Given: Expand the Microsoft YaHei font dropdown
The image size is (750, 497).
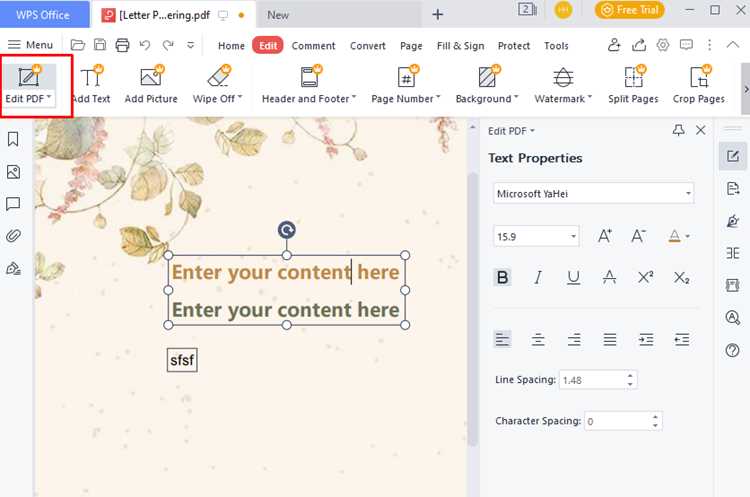Looking at the screenshot, I should click(x=593, y=194).
